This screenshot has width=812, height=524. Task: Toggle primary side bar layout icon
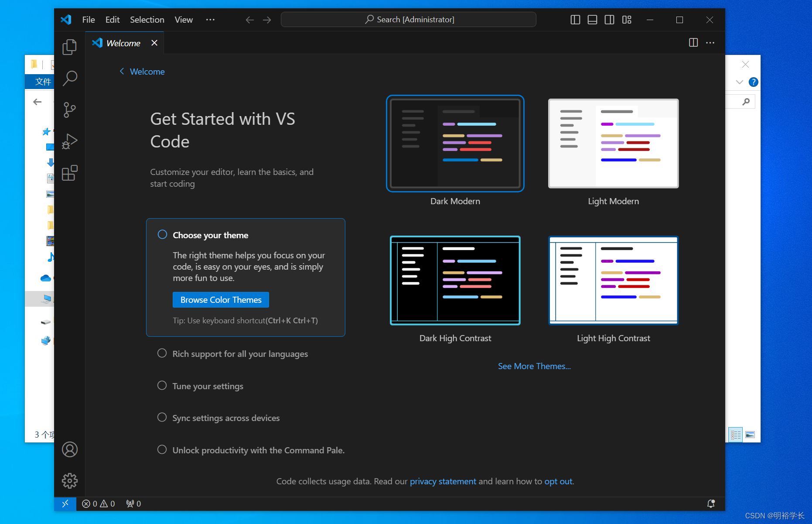click(x=575, y=20)
